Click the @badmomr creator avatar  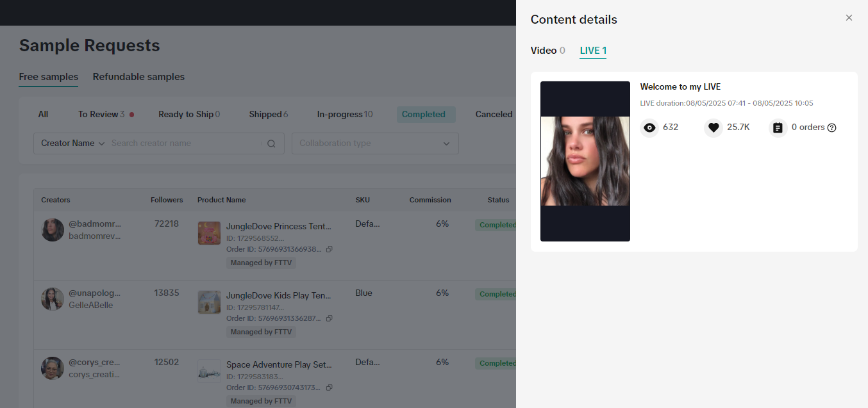pyautogui.click(x=53, y=230)
